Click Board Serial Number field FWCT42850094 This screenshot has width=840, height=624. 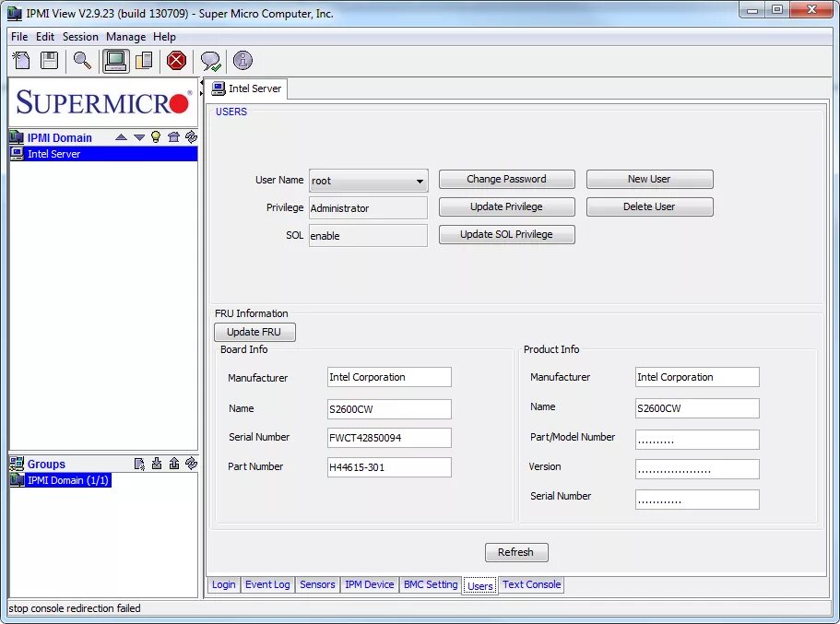pos(389,438)
